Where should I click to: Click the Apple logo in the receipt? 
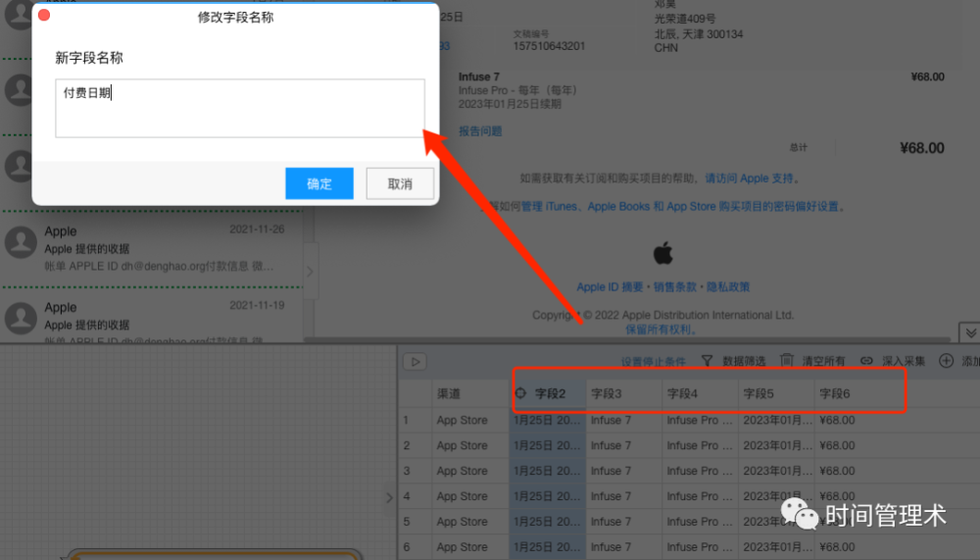663,253
